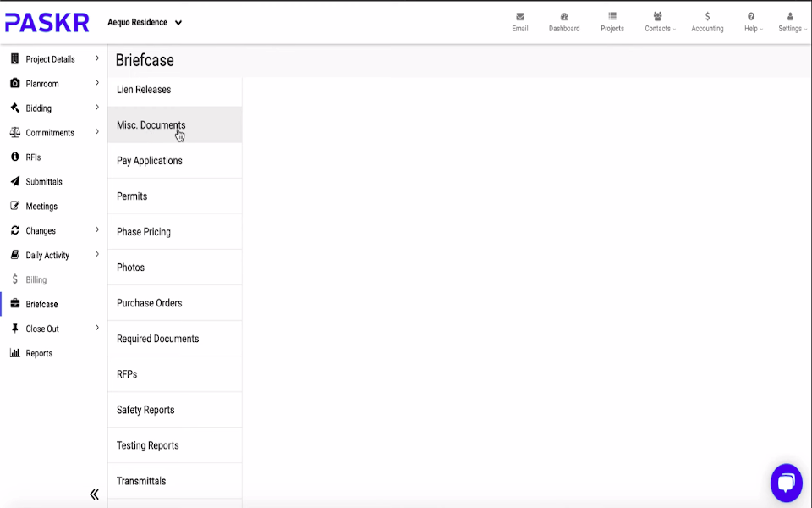This screenshot has width=812, height=508.
Task: Click the Close Out pin icon
Action: tap(14, 329)
